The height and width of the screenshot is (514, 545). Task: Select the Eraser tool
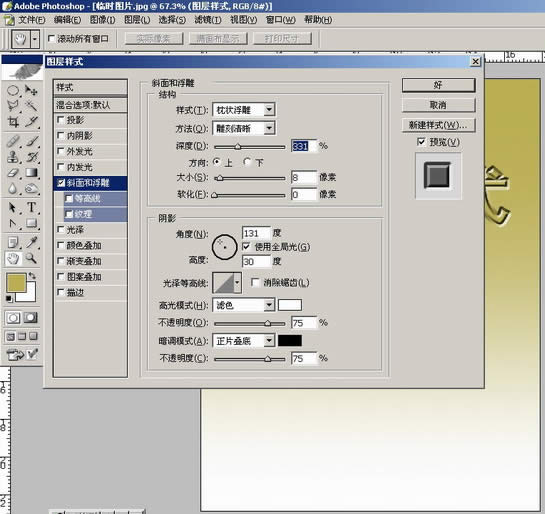point(13,173)
